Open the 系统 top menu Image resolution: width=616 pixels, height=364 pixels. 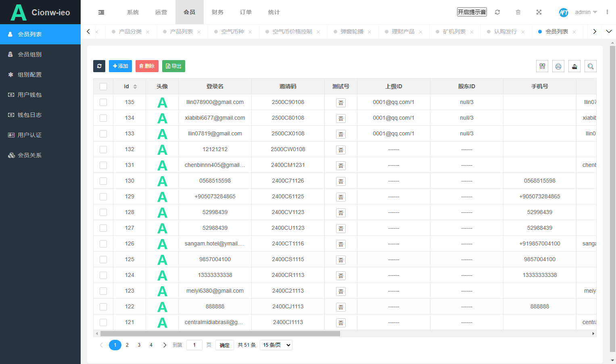(133, 12)
